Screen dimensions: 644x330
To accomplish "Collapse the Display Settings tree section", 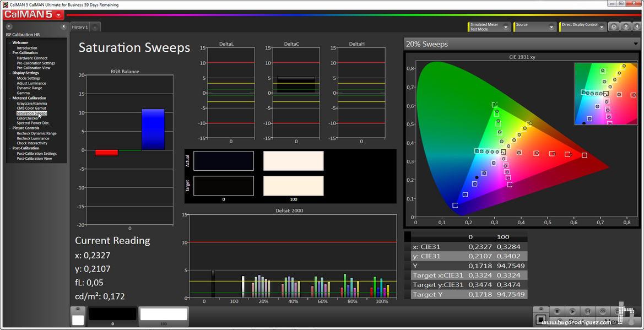I will [x=9, y=73].
